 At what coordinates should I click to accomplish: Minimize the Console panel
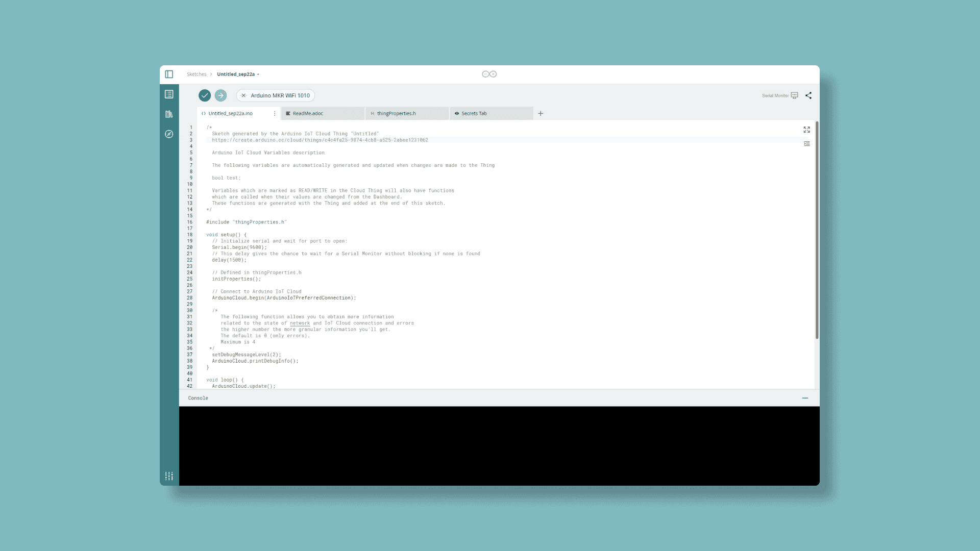(805, 398)
